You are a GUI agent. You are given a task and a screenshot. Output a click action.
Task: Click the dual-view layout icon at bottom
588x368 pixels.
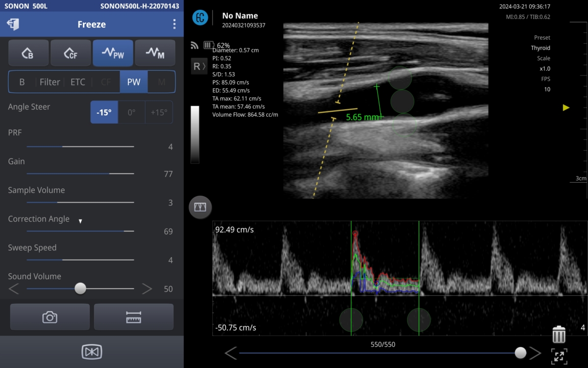[x=92, y=352]
